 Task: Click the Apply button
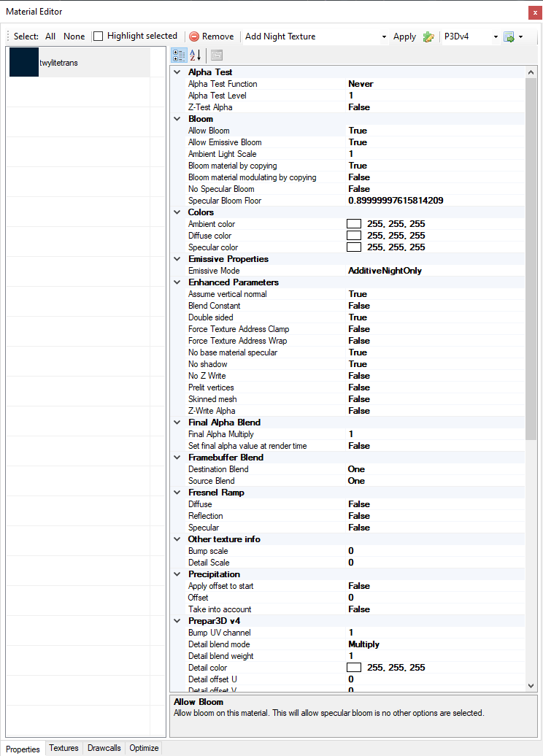click(x=404, y=36)
